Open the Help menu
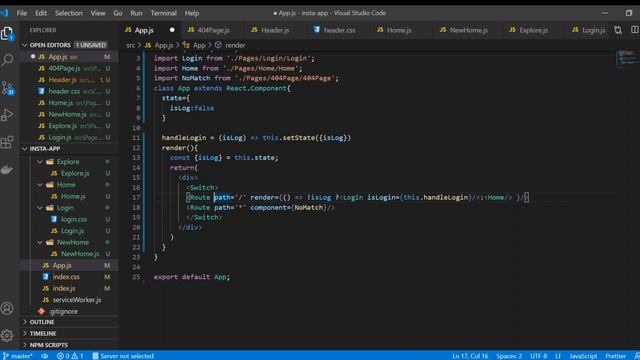Screen dimensions: 640x360 [191, 13]
